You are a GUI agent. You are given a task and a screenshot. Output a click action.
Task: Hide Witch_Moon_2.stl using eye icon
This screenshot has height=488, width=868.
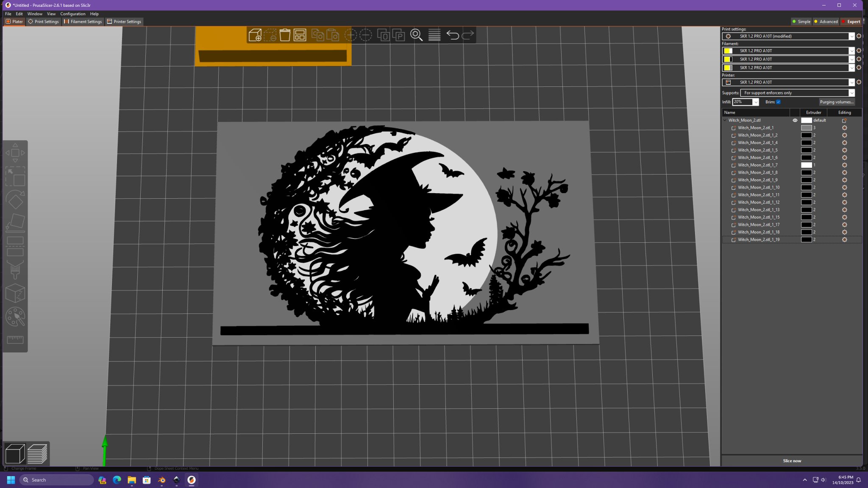click(x=795, y=120)
